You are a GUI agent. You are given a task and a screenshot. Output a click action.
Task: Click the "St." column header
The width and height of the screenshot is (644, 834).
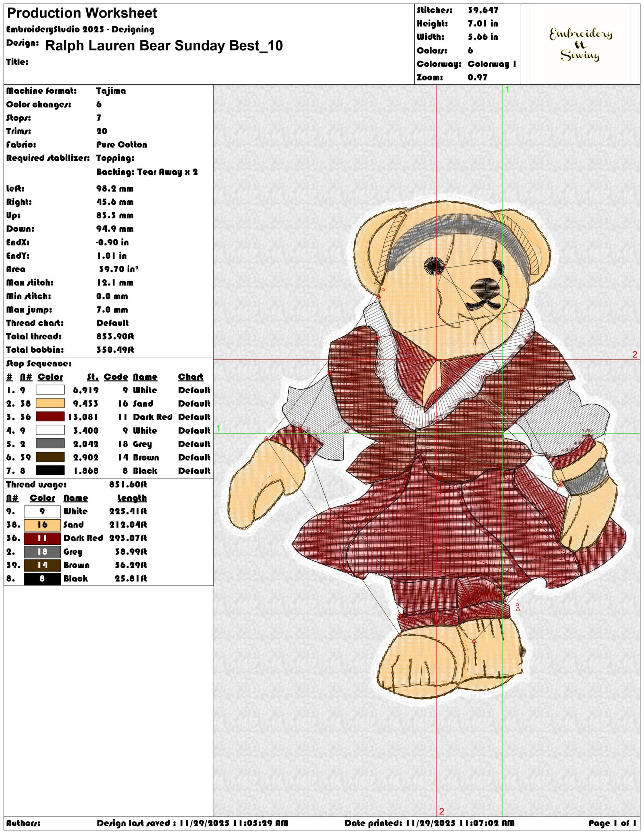pyautogui.click(x=93, y=377)
